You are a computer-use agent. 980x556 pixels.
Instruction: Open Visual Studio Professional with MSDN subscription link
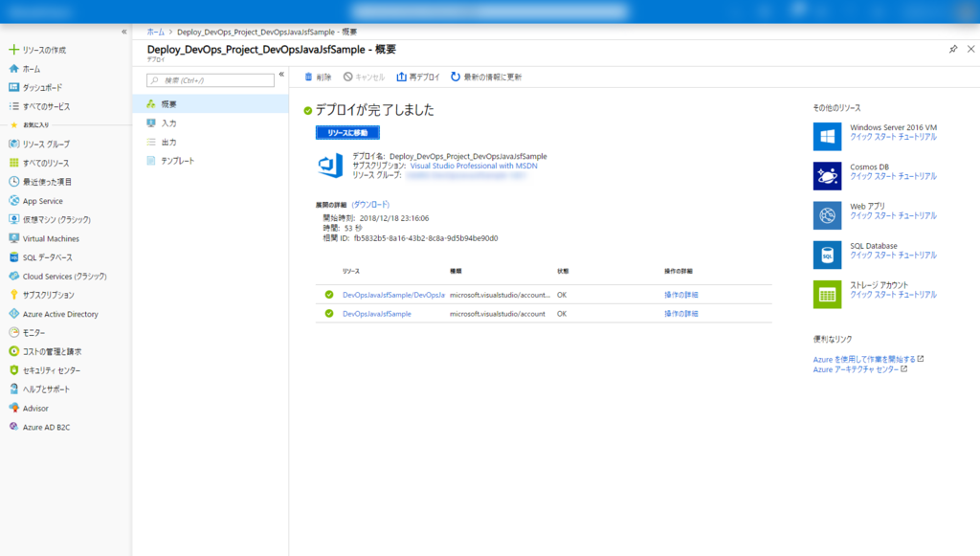point(474,166)
